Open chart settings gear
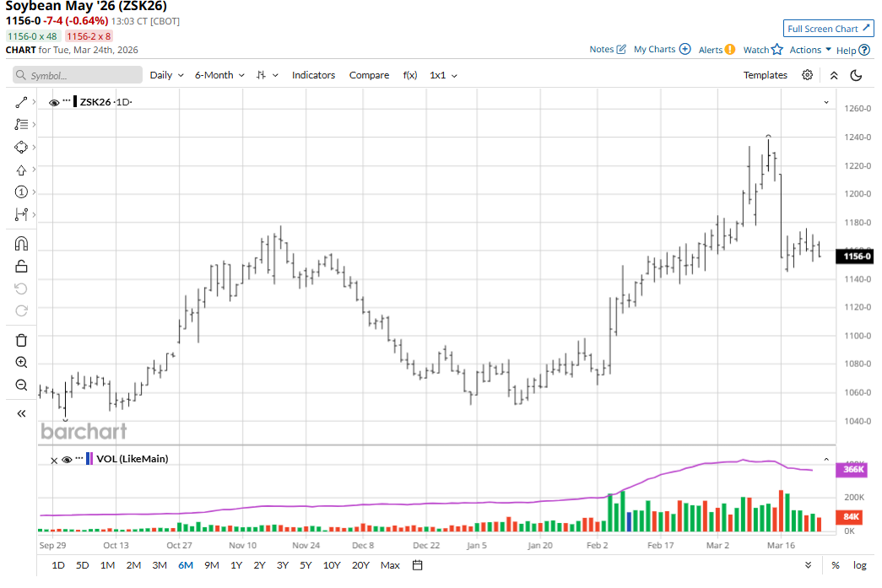The image size is (882, 588). tap(807, 75)
